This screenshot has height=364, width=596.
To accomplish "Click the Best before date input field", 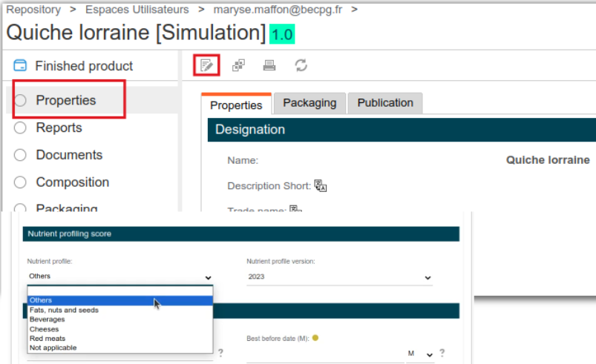I will [325, 354].
